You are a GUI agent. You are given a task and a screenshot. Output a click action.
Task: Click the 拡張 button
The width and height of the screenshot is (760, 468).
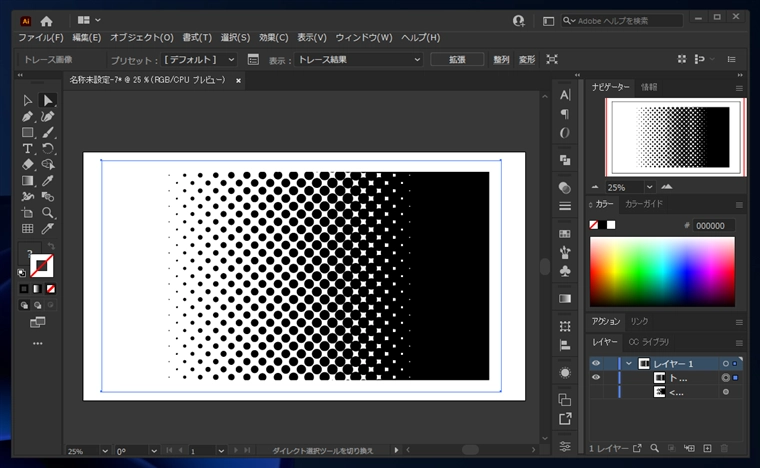457,60
